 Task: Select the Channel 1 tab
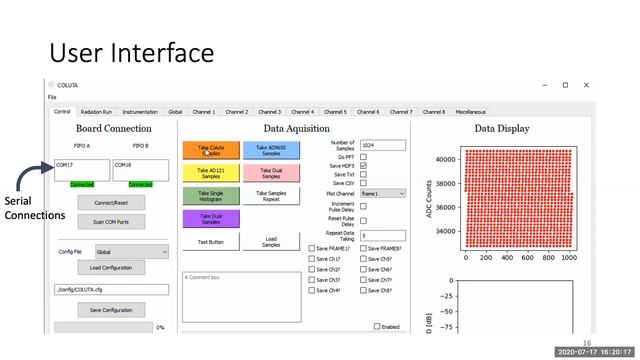click(x=203, y=112)
